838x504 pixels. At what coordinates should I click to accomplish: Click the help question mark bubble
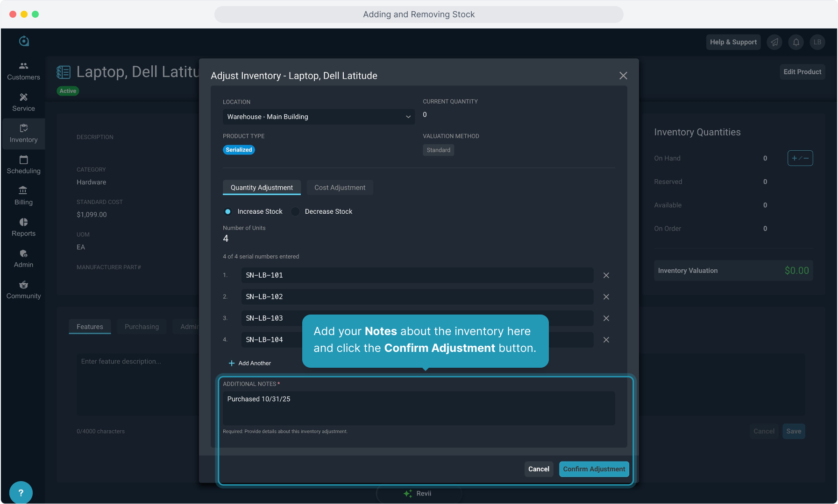pos(21,493)
